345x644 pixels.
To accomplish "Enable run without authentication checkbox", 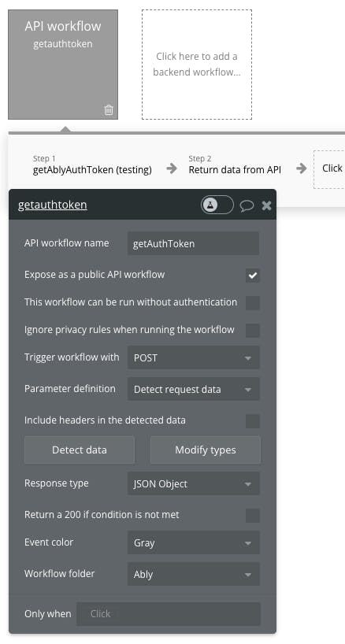I will 253,302.
